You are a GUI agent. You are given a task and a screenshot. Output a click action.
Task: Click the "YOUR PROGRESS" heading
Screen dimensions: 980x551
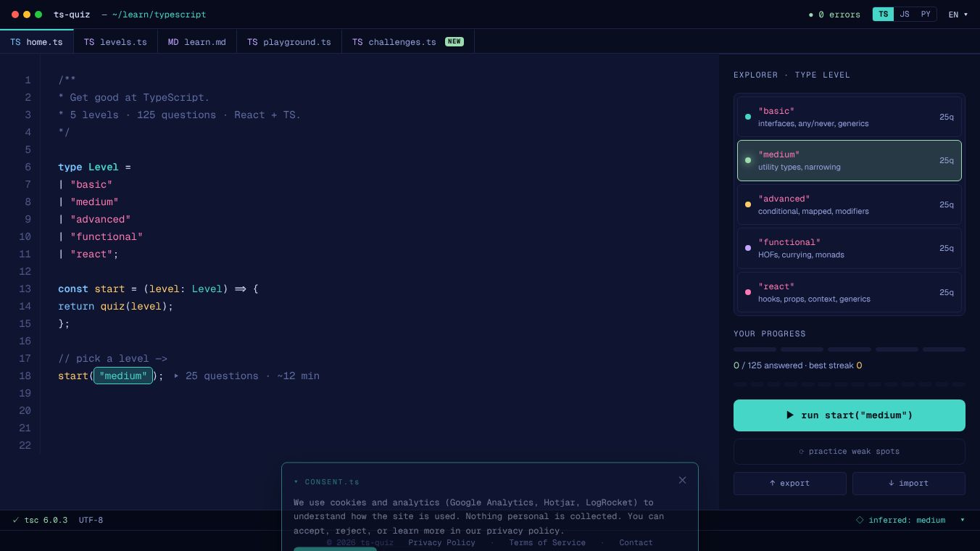tap(770, 333)
